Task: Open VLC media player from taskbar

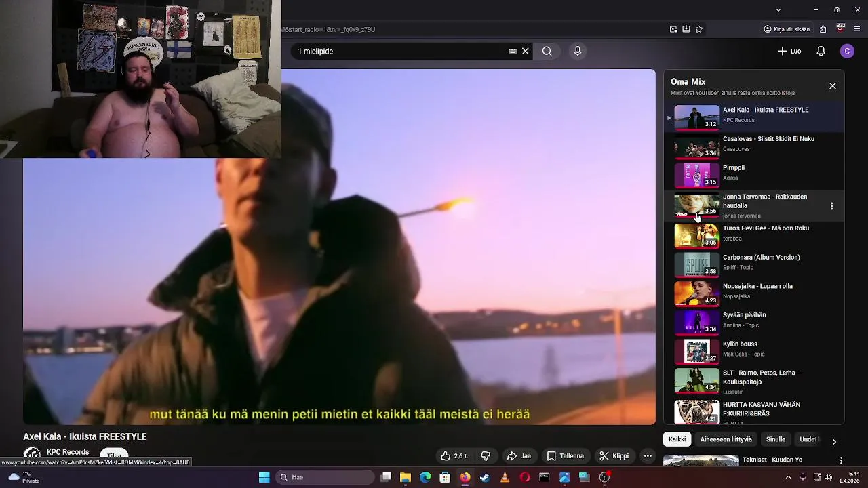Action: tap(505, 477)
